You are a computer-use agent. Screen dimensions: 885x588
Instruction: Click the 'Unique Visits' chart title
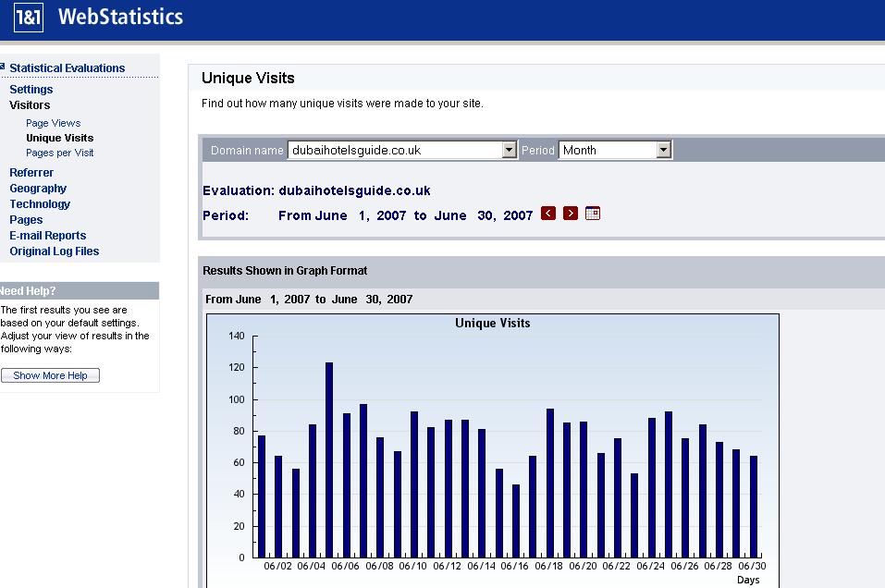pyautogui.click(x=493, y=324)
